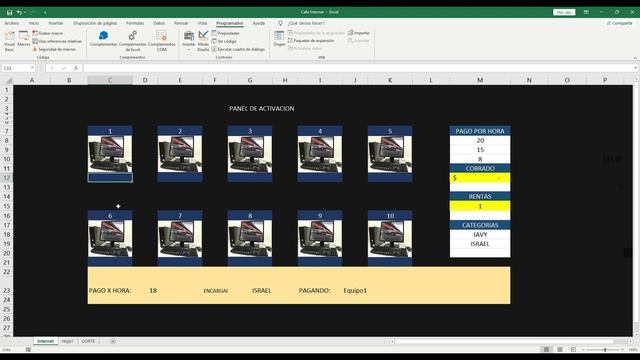Image resolution: width=640 pixels, height=360 pixels.
Task: Add a new sheet with plus icon
Action: [x=113, y=341]
